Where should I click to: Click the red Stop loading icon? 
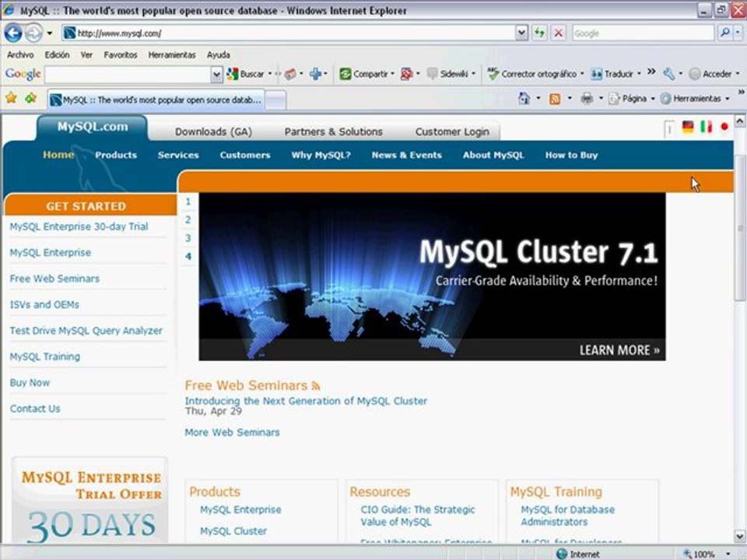click(x=559, y=33)
